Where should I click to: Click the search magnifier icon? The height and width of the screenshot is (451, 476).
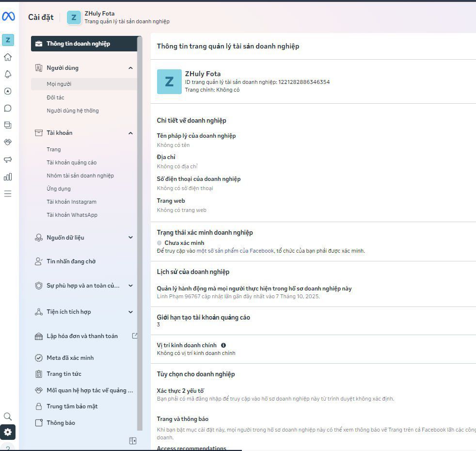[8, 417]
